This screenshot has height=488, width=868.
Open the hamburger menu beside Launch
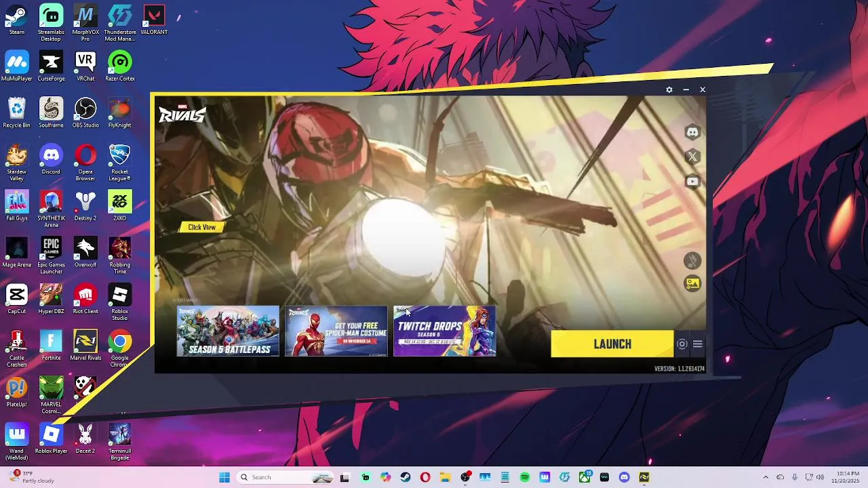coord(698,344)
